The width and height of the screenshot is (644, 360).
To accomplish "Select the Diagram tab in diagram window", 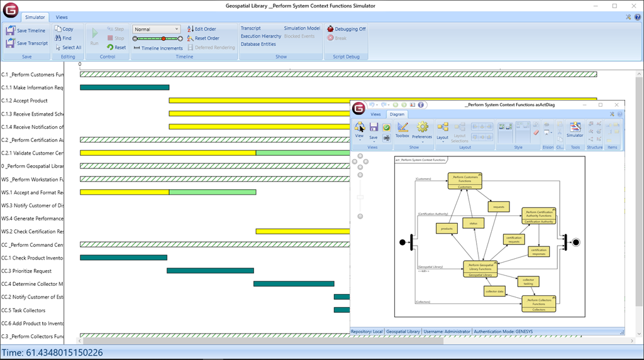I will [397, 114].
